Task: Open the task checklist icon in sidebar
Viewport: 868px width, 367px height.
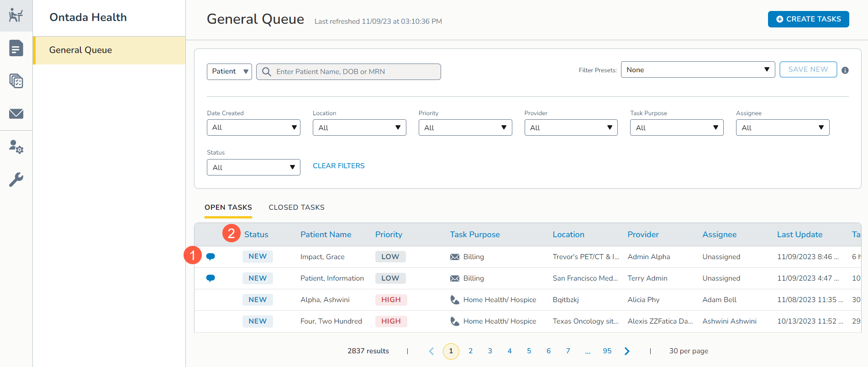Action: 16,81
